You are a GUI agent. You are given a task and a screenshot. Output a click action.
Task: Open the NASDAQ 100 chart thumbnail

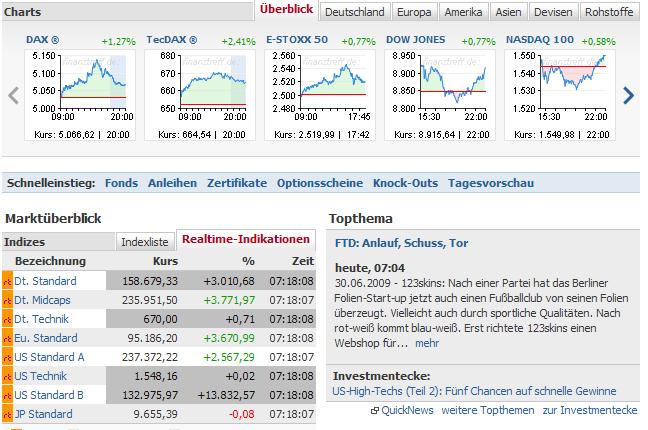[x=555, y=86]
